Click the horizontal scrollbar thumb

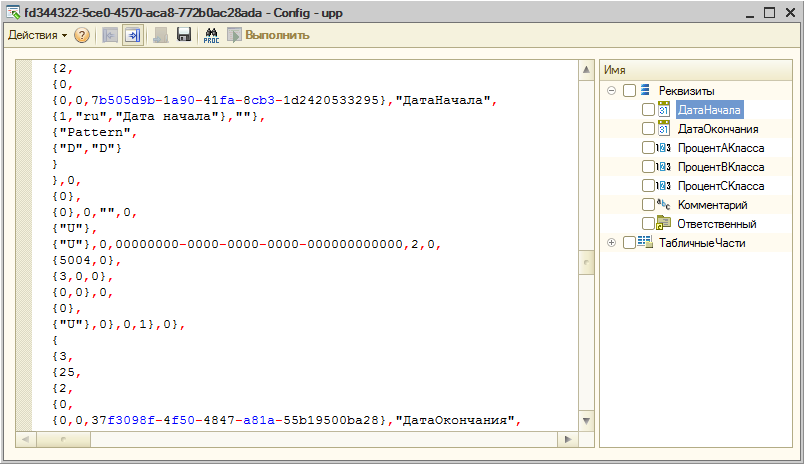click(63, 439)
